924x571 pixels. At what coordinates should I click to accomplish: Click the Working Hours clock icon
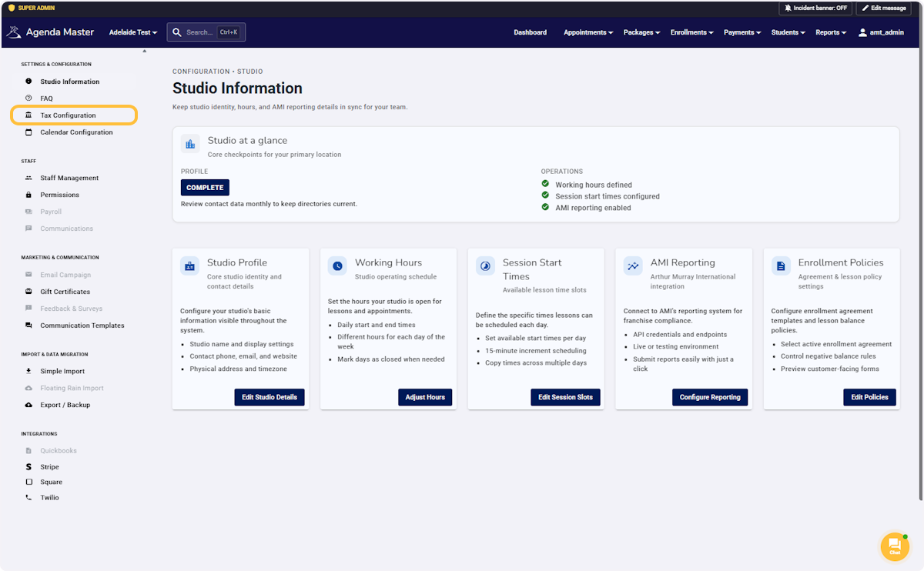pyautogui.click(x=337, y=266)
